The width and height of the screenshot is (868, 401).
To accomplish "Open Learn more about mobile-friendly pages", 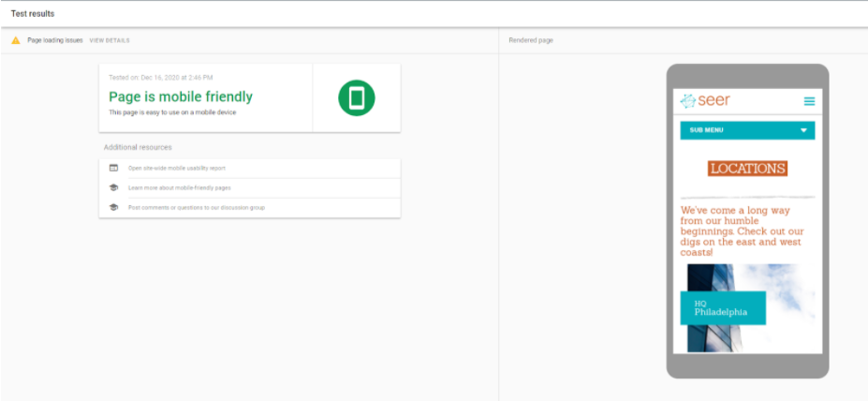I will (x=179, y=187).
